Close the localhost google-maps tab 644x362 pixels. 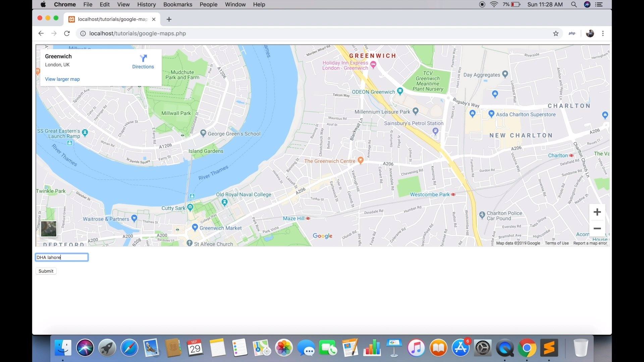[154, 19]
